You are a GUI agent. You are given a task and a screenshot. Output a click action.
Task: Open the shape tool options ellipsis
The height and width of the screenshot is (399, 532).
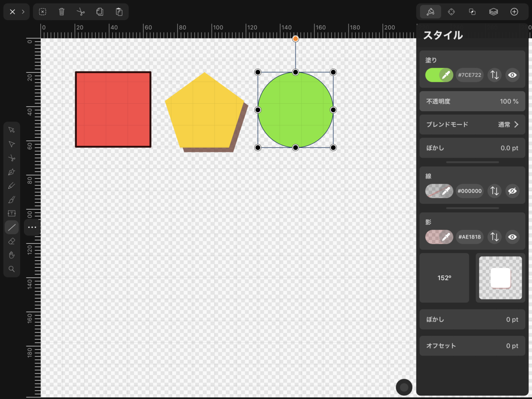pos(32,227)
